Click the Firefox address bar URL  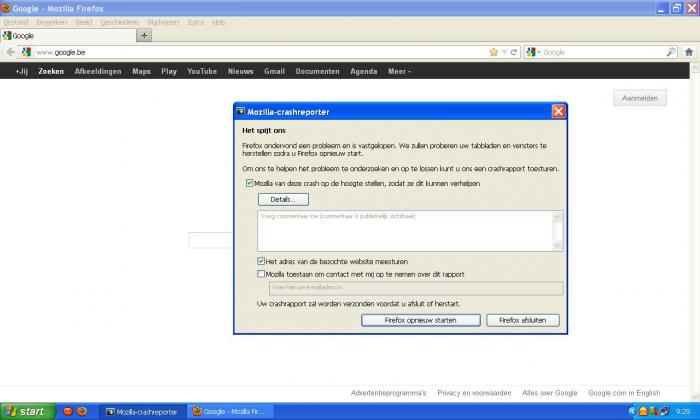click(x=61, y=52)
